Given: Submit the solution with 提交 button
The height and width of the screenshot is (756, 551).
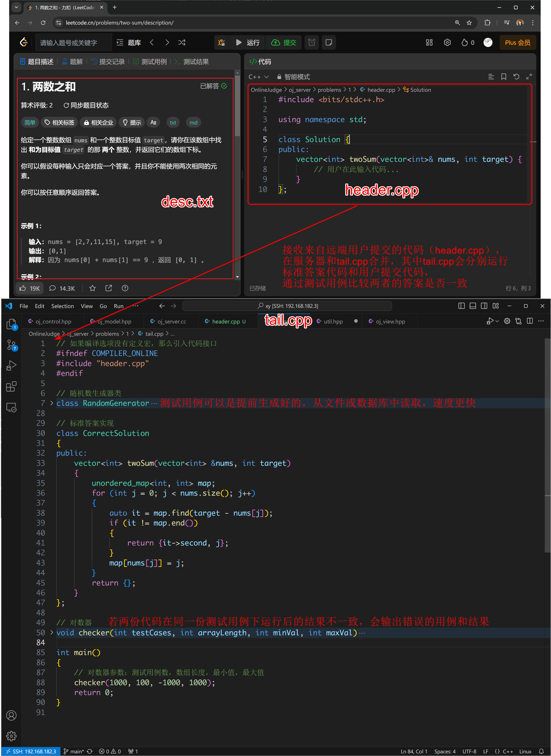Looking at the screenshot, I should 284,42.
